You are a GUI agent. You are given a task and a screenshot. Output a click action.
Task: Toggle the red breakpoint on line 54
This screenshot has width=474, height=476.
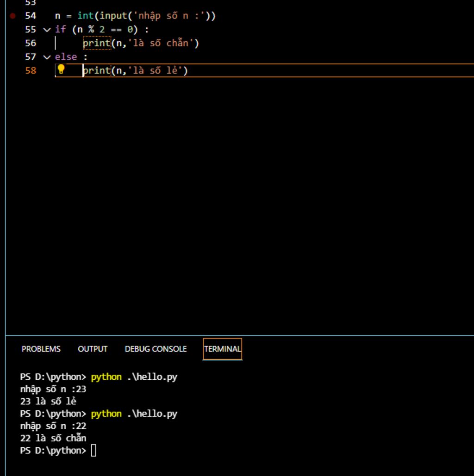[13, 16]
